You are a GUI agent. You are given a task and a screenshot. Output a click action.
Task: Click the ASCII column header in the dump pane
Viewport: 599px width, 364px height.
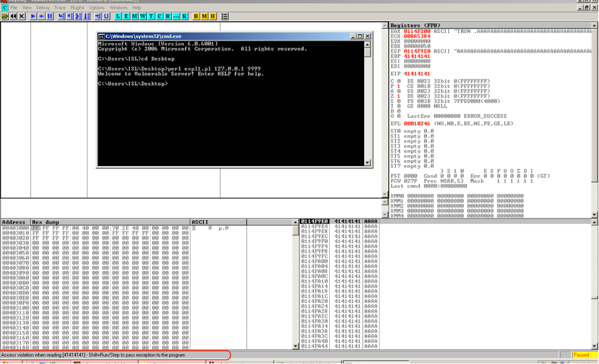point(218,222)
